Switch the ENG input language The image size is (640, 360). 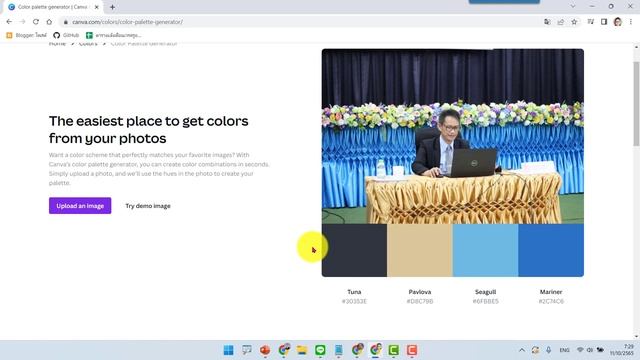564,350
